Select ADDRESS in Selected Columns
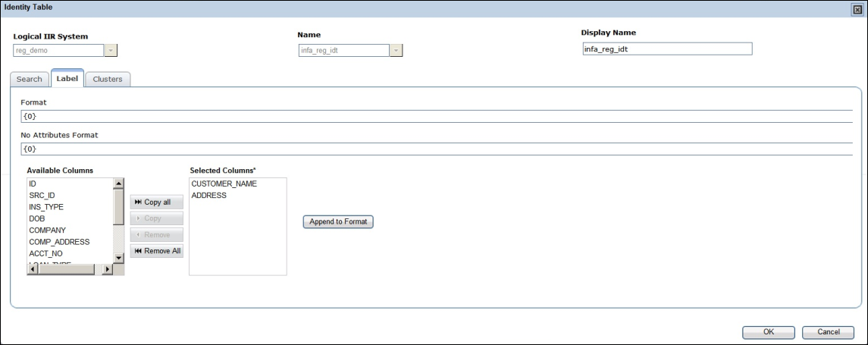 208,196
